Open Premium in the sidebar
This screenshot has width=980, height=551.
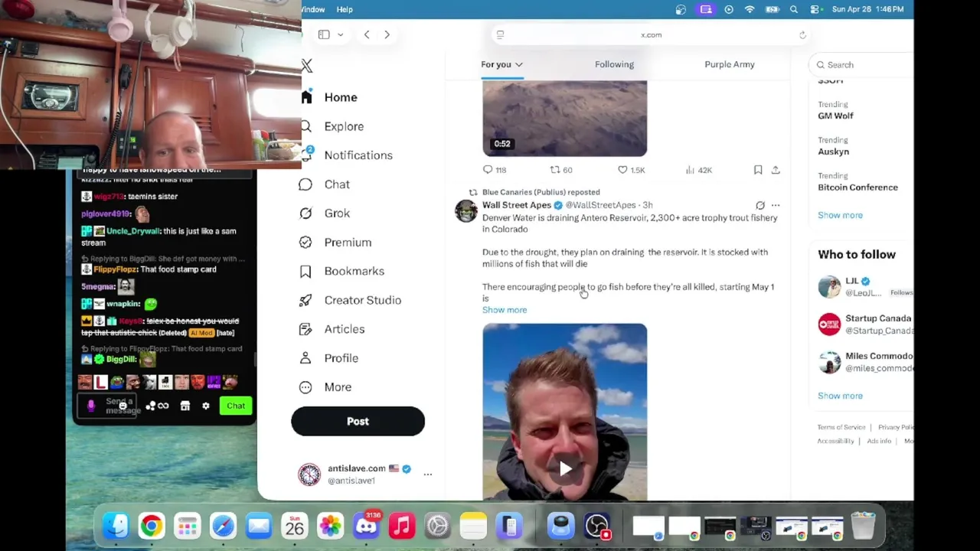coord(347,243)
